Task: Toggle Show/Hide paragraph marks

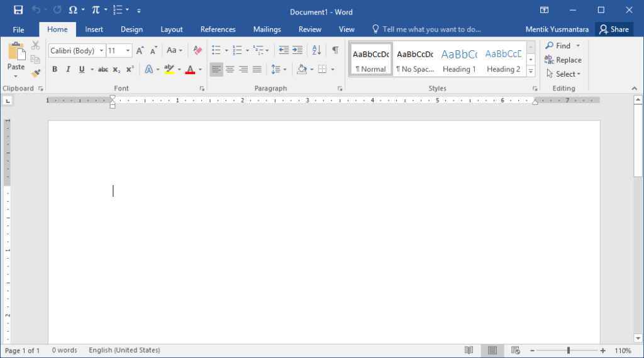Action: [x=335, y=50]
